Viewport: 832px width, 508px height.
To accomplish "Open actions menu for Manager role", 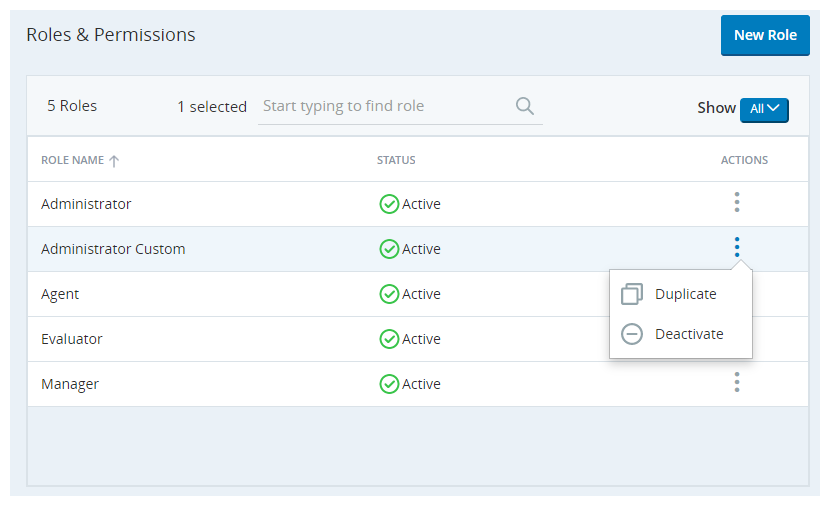I will coord(736,382).
